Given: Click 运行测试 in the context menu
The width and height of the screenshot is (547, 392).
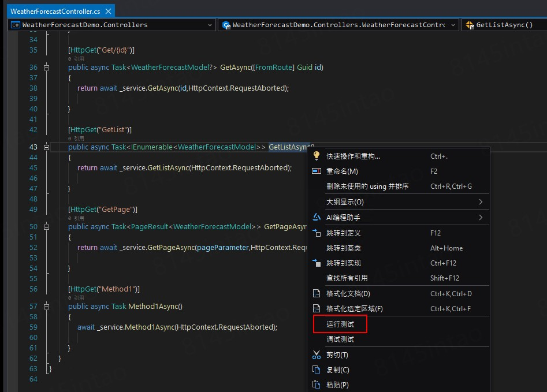Looking at the screenshot, I should 399,324.
